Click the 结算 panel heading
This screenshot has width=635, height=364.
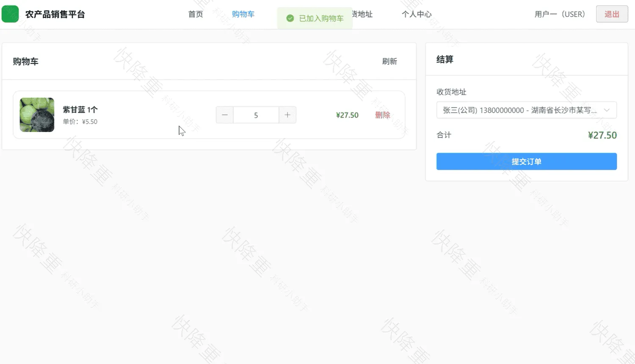tap(445, 59)
